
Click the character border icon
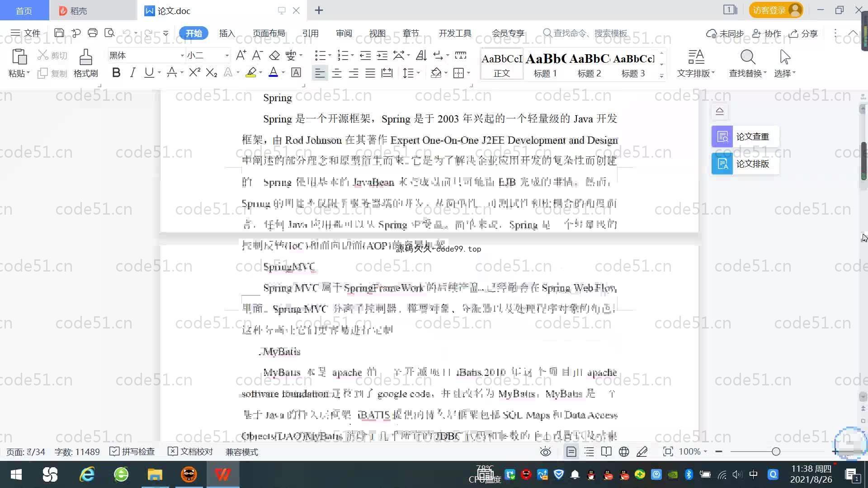click(296, 73)
